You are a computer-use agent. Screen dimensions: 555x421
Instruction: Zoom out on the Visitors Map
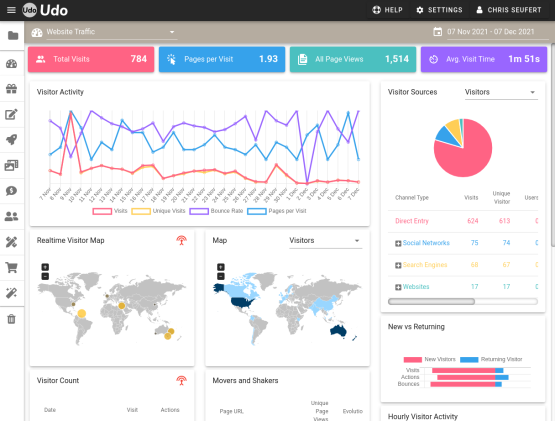pos(221,276)
